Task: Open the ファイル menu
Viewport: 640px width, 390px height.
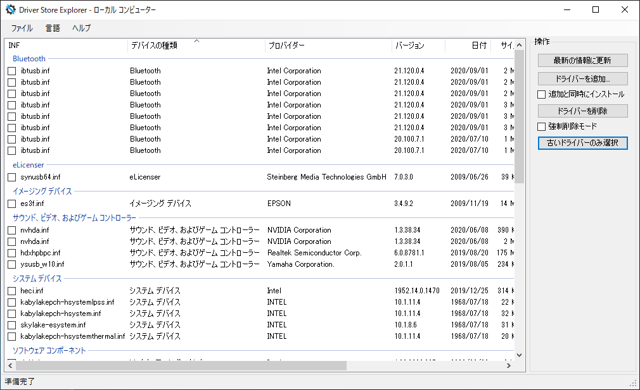Action: (22, 28)
